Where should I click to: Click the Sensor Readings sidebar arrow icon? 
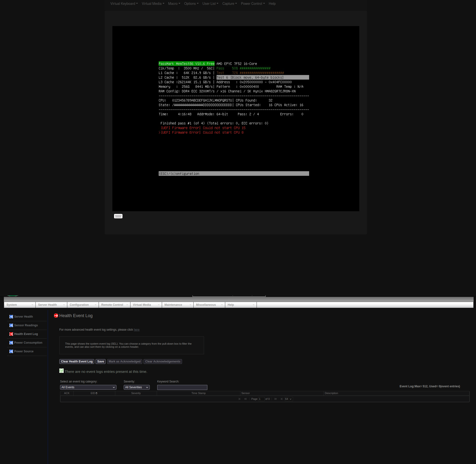[x=11, y=326]
